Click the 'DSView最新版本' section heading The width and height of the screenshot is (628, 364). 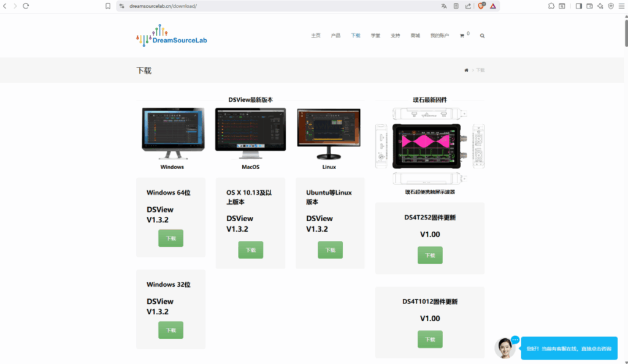coord(251,100)
